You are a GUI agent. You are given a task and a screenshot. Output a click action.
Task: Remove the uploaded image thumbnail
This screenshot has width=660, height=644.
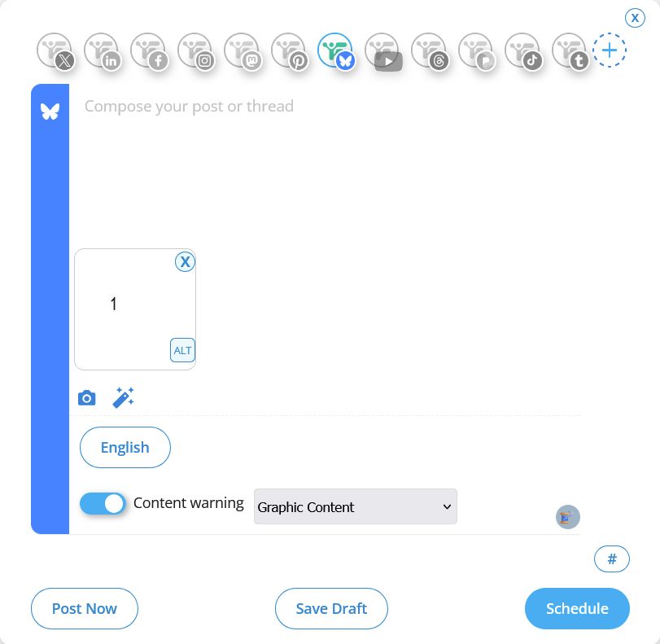tap(185, 261)
